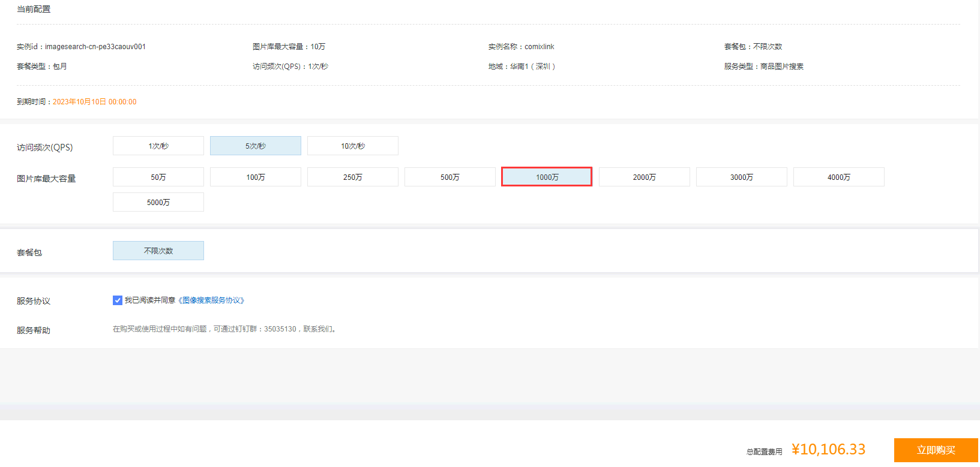Toggle the service agreement checkbox
This screenshot has height=467, width=980.
118,300
